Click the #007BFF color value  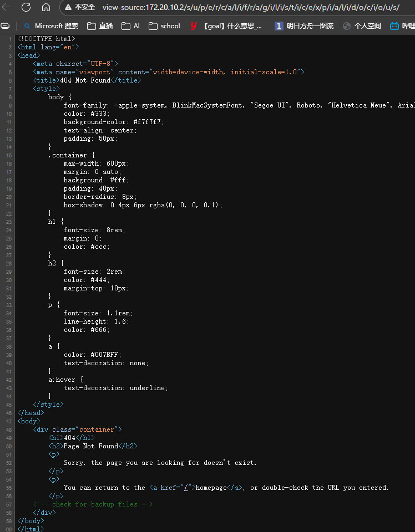point(104,355)
